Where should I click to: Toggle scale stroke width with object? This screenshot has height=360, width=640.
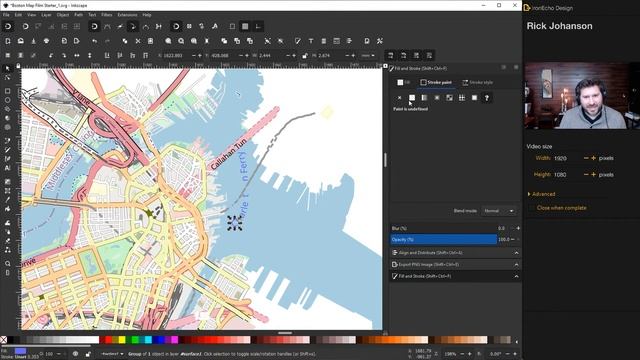pyautogui.click(x=391, y=55)
